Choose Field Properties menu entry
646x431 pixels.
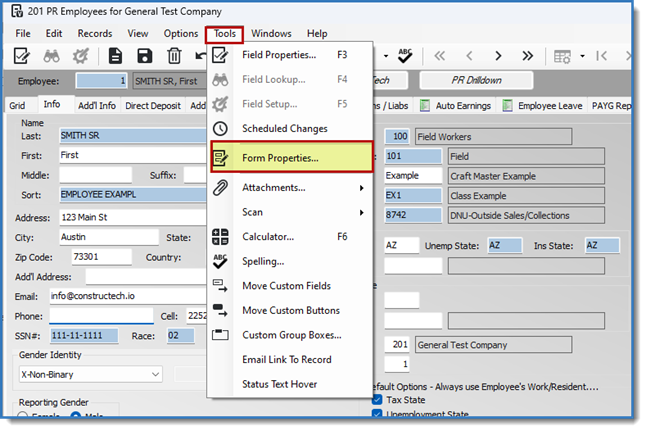292,55
